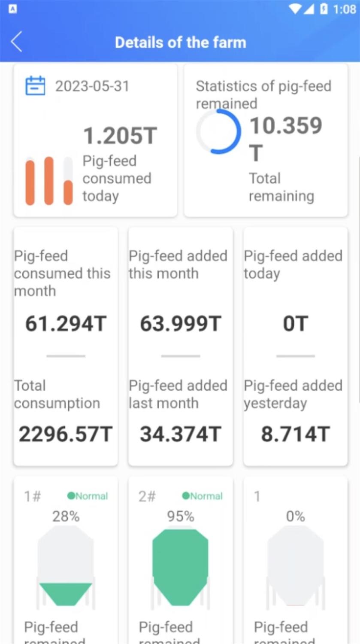Open Total remaining 10.359T card
360x644 pixels.
266,140
